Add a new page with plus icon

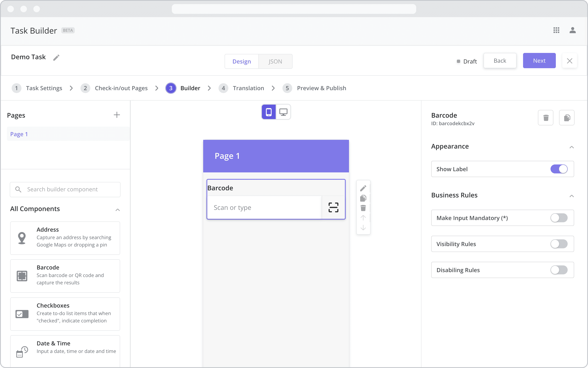pyautogui.click(x=117, y=115)
